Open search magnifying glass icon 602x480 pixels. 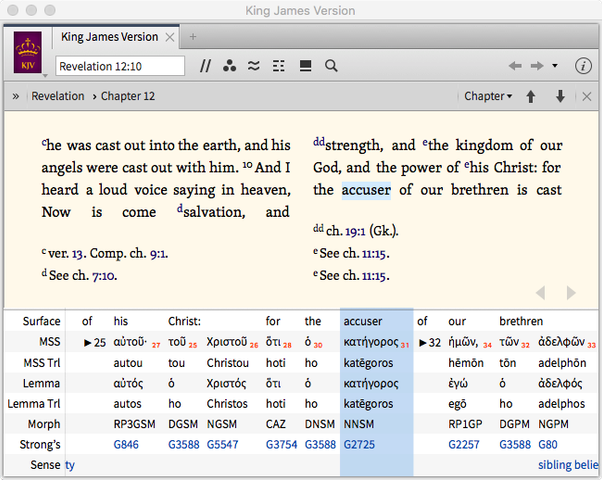click(331, 66)
